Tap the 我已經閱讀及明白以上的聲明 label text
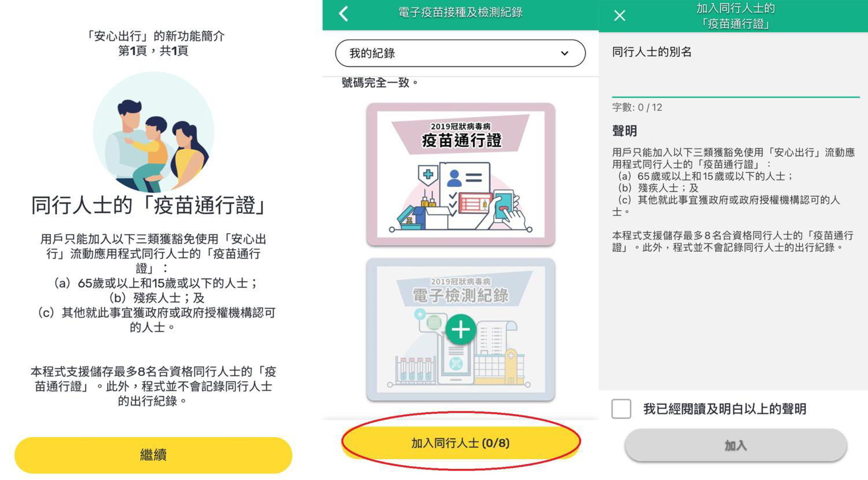This screenshot has height=480, width=868. click(x=725, y=409)
